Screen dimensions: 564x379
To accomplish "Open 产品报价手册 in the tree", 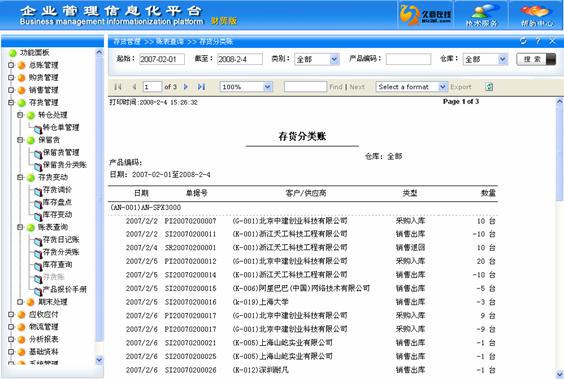I will (x=65, y=289).
